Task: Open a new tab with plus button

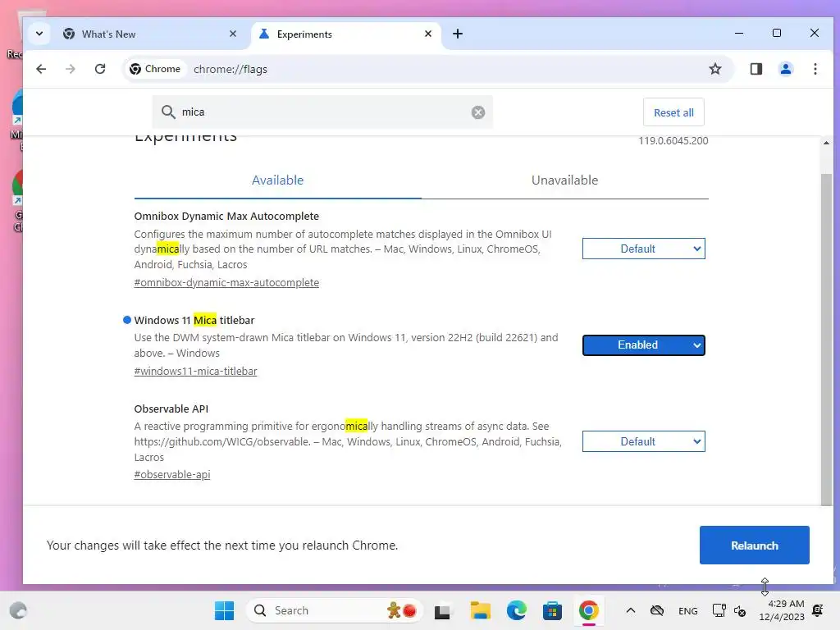Action: tap(458, 34)
